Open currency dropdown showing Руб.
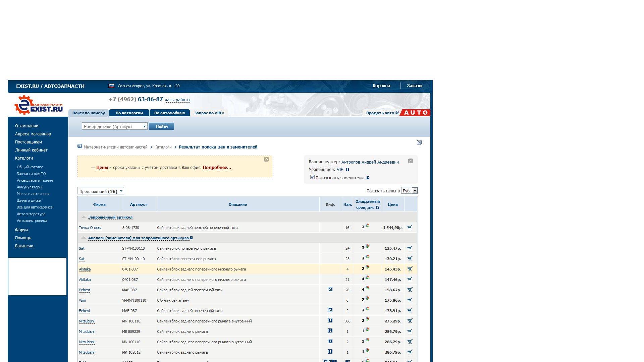644x362 pixels. [409, 191]
